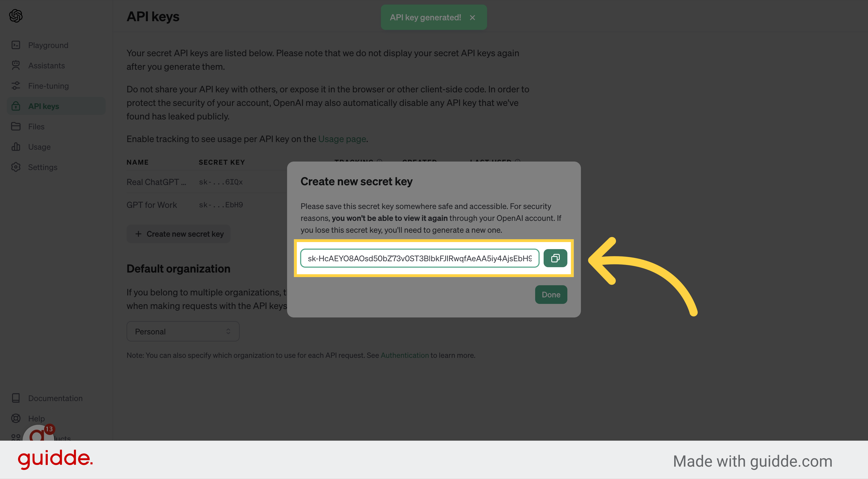
Task: Click the Assistants robot icon
Action: [16, 65]
